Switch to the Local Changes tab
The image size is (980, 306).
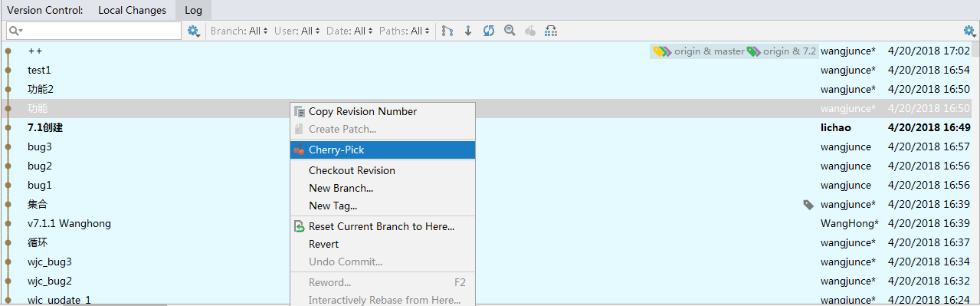click(x=132, y=10)
